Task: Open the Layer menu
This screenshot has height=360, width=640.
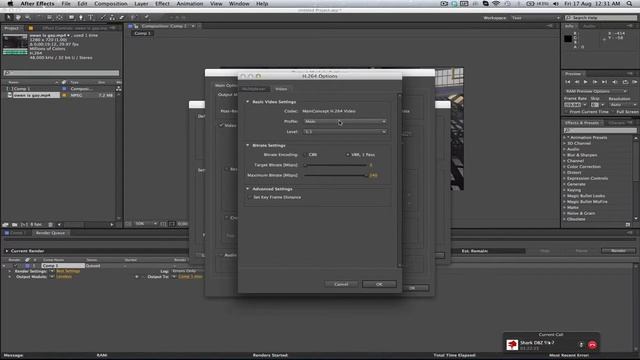Action: (x=141, y=4)
